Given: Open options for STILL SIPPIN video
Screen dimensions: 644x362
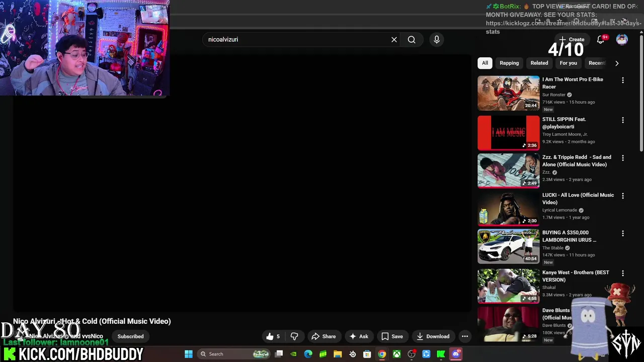Looking at the screenshot, I should tap(623, 120).
